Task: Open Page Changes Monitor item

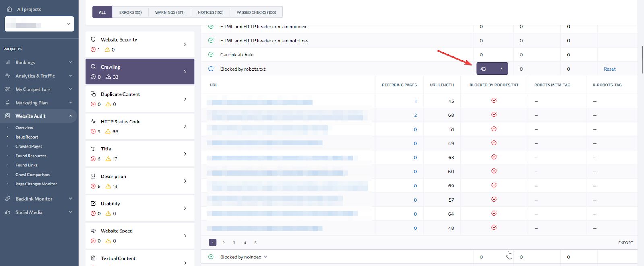Action: pos(36,184)
